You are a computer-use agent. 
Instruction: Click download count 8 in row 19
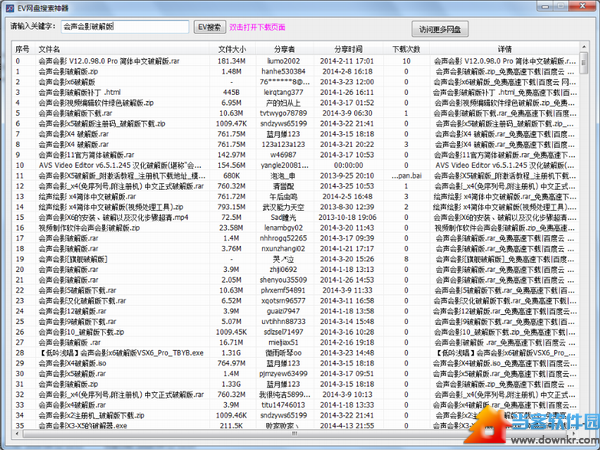pos(406,259)
